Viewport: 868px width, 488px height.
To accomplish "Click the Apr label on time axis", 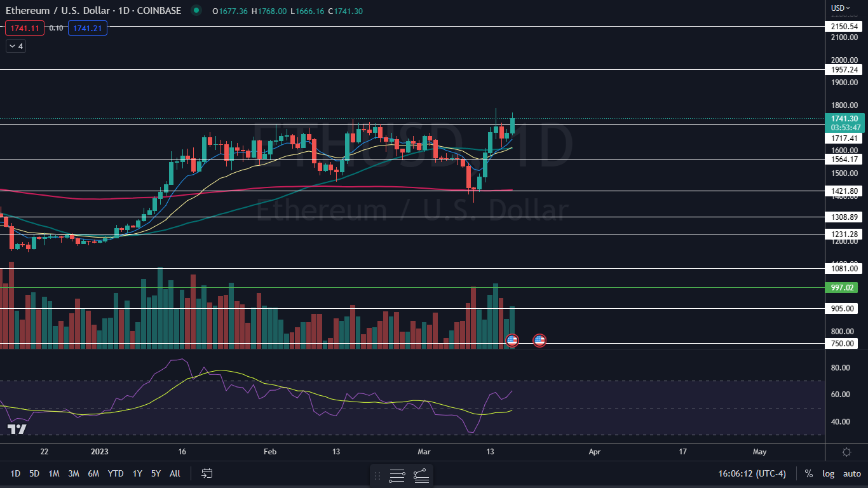I will (595, 452).
